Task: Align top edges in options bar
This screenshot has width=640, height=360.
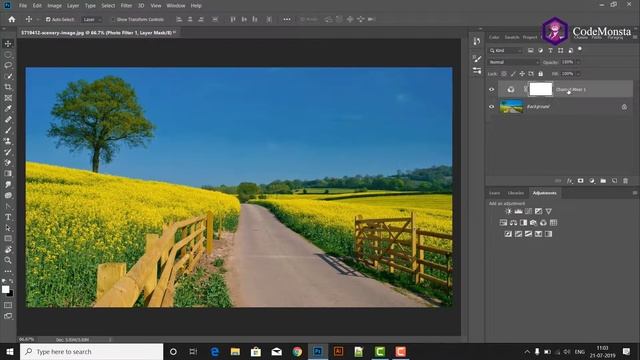Action: [x=233, y=19]
